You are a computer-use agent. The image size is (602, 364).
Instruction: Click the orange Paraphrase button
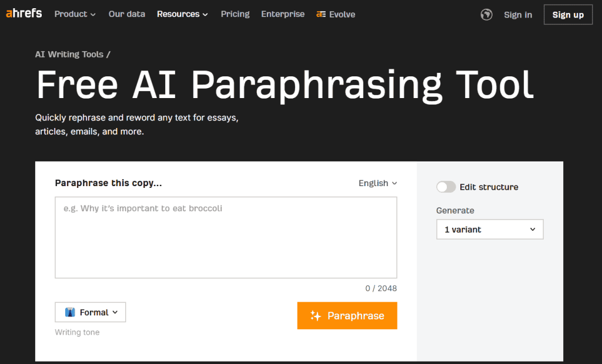pyautogui.click(x=347, y=316)
